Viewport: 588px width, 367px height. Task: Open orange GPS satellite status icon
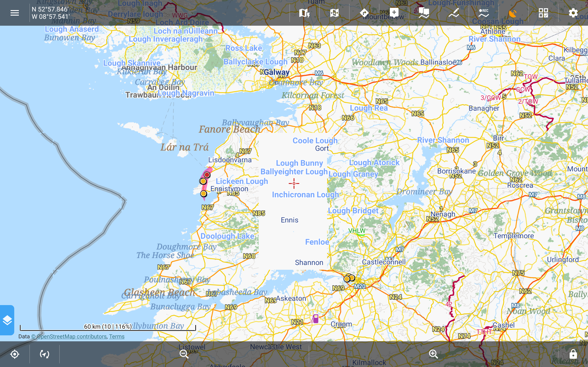pos(513,13)
